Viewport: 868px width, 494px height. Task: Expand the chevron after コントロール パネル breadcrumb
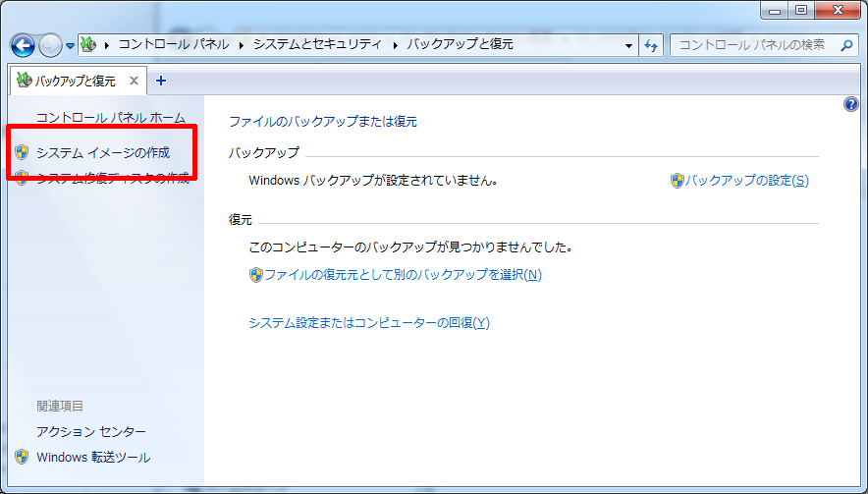click(x=244, y=45)
